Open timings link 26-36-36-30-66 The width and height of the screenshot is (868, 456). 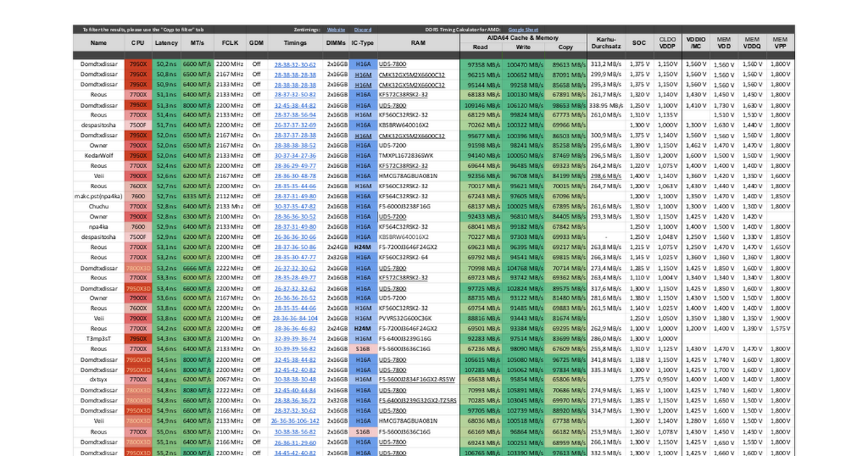[295, 237]
